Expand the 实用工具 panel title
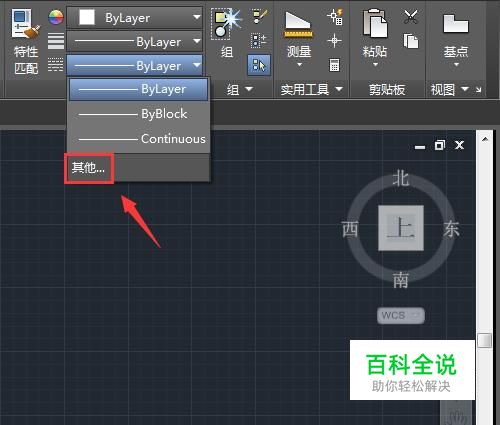 tap(311, 89)
